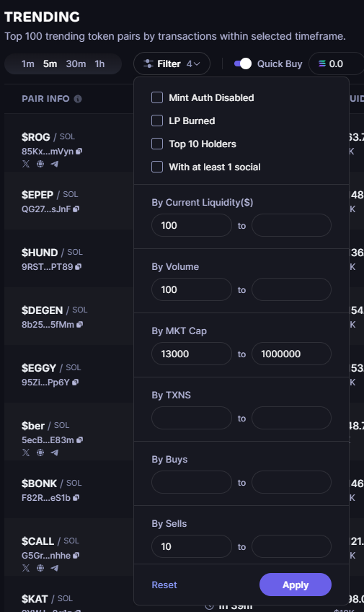This screenshot has width=364, height=612.
Task: Click the Pair Info information icon
Action: (78, 99)
